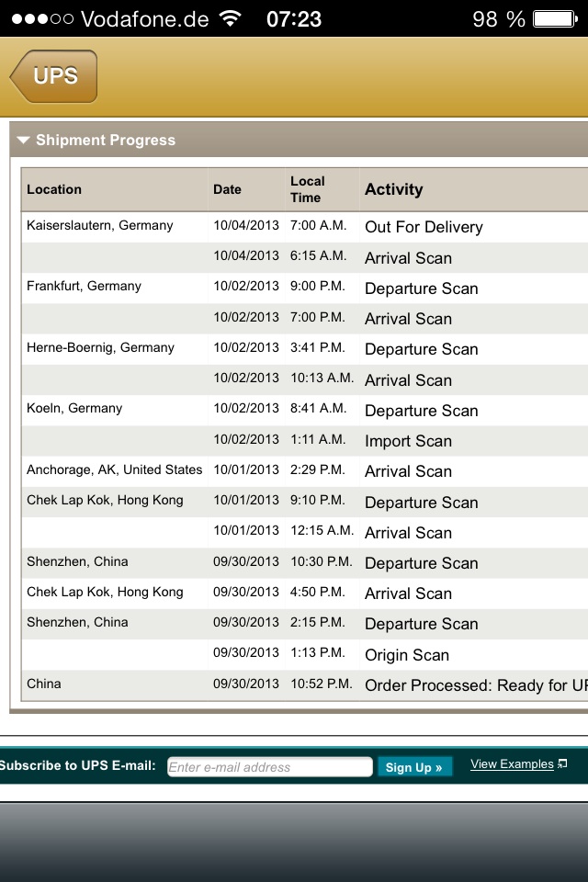Tap the Out For Delivery activity row
This screenshot has height=882, width=588.
point(424,227)
